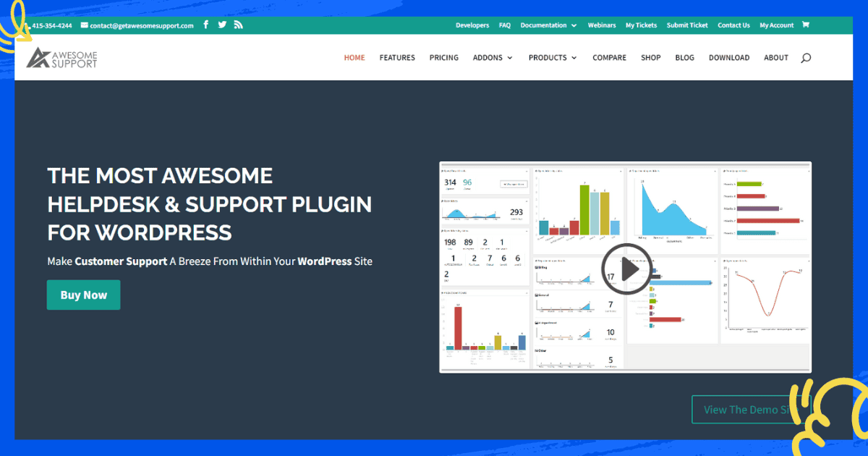Image resolution: width=868 pixels, height=456 pixels.
Task: Click the RSS feed icon
Action: [238, 25]
